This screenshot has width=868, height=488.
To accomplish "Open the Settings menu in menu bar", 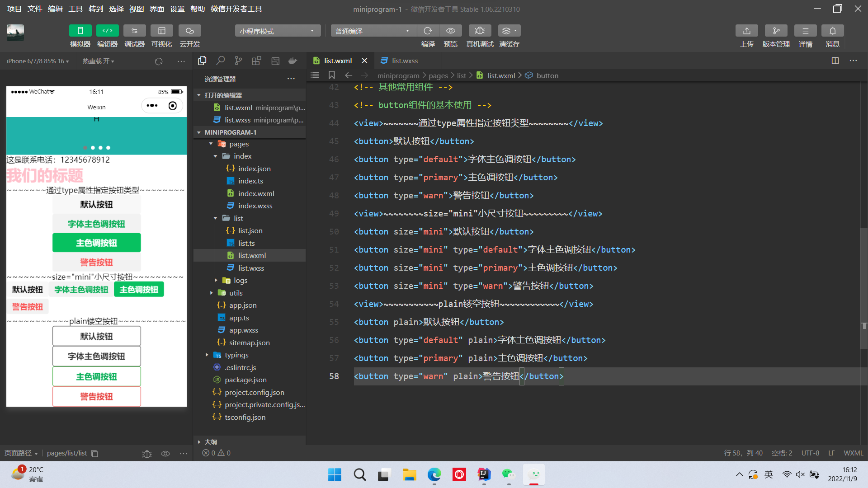I will tap(177, 9).
